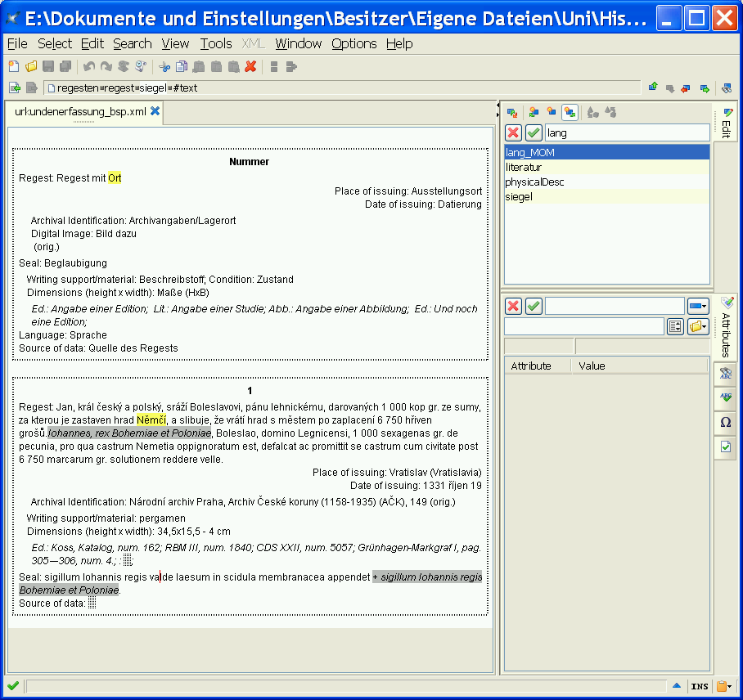Click the Repeat command icon
Screen dimensions: 743x700
pyautogui.click(x=124, y=67)
